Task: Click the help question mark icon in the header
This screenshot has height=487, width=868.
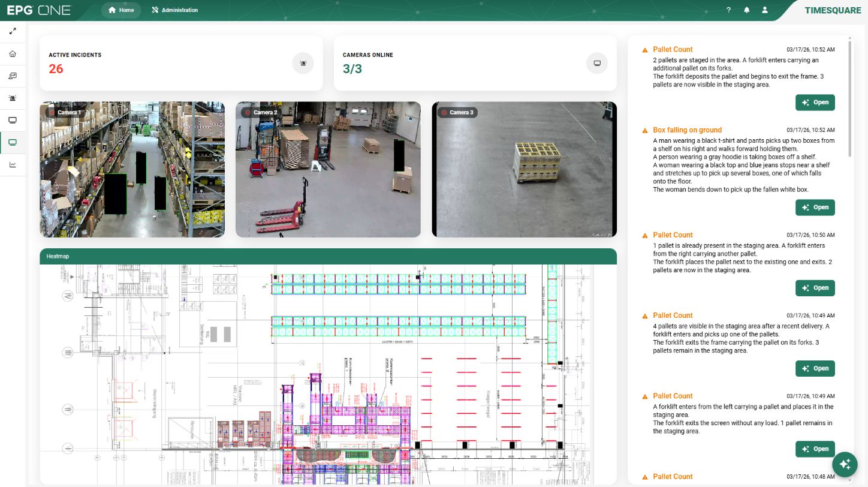Action: (x=728, y=10)
